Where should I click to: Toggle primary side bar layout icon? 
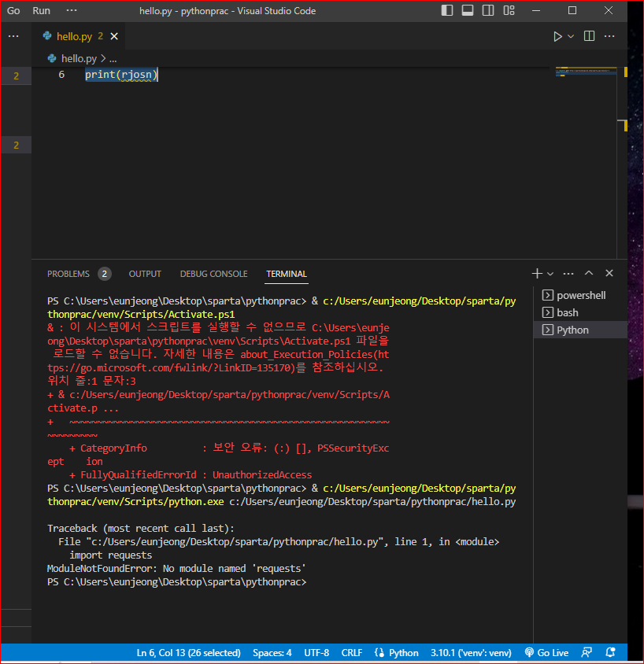(447, 10)
